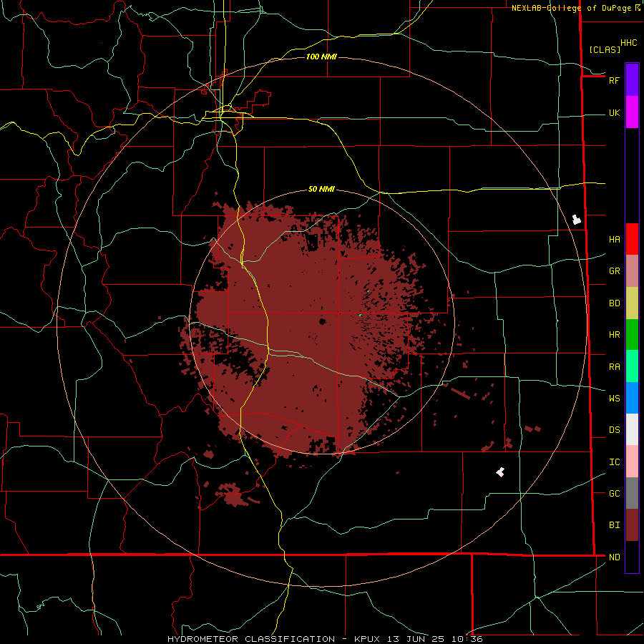This screenshot has width=644, height=644.
Task: Click the WS blue legend color swatch
Action: 632,398
